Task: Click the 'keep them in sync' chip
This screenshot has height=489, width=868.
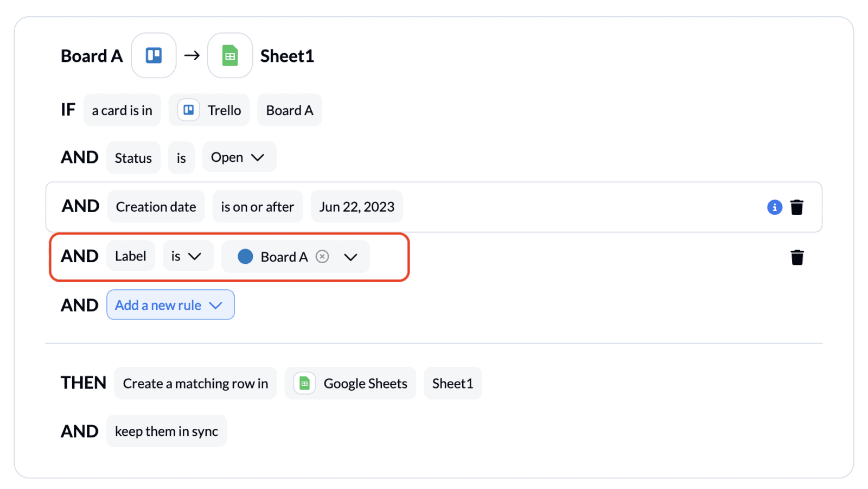Action: tap(167, 431)
